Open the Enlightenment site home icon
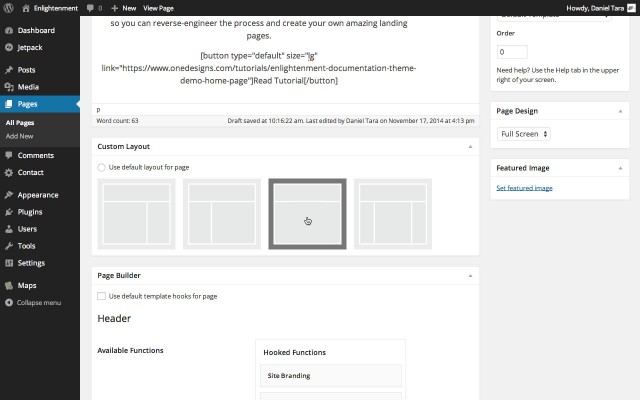640x400 pixels. pyautogui.click(x=26, y=8)
